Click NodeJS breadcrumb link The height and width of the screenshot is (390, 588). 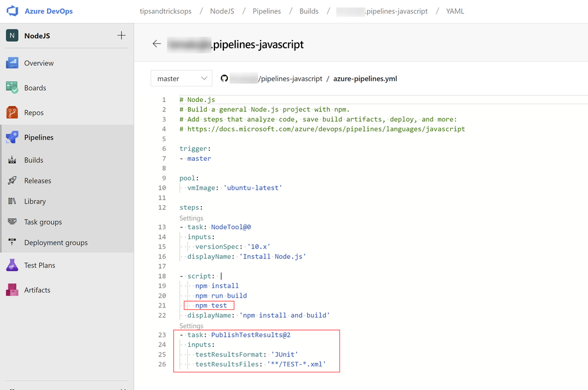[x=222, y=11]
